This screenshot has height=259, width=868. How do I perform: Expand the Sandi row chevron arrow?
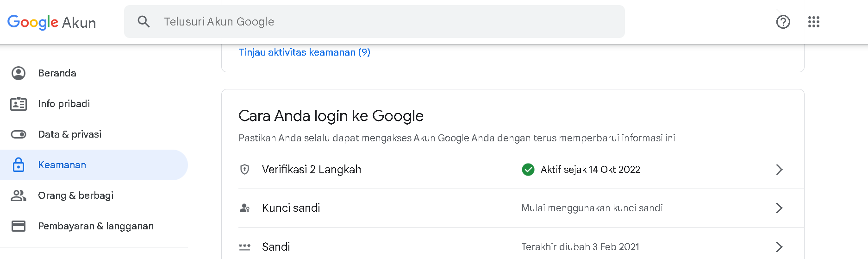[x=779, y=246]
